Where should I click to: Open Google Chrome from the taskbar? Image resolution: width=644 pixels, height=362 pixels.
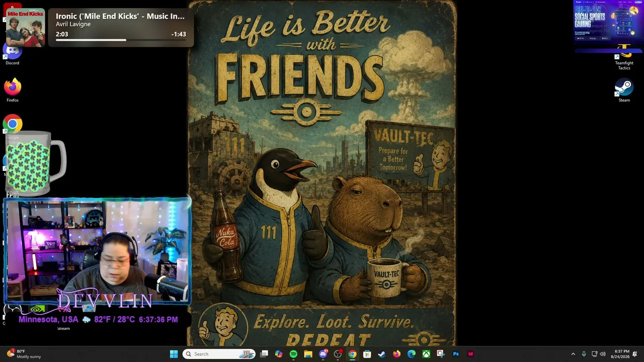(x=352, y=354)
